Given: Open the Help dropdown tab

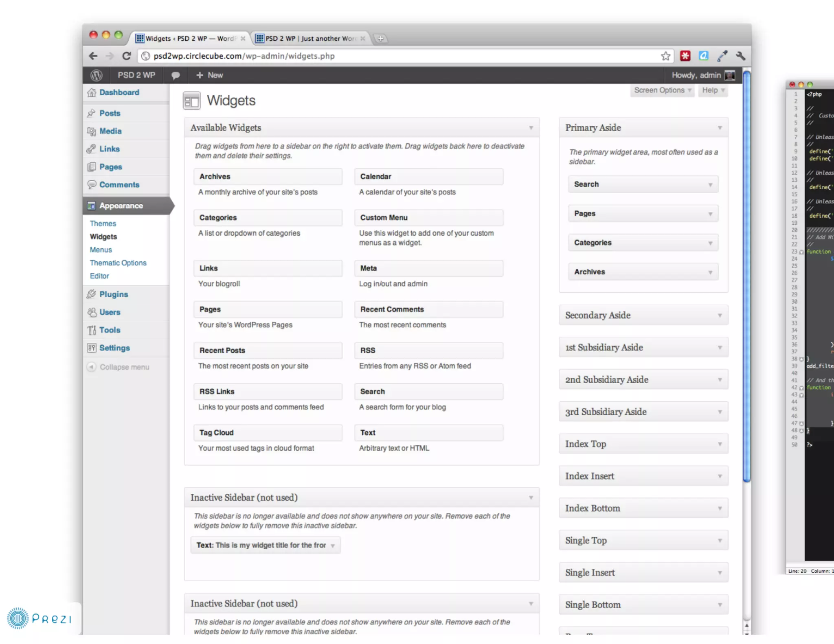Looking at the screenshot, I should tap(713, 90).
